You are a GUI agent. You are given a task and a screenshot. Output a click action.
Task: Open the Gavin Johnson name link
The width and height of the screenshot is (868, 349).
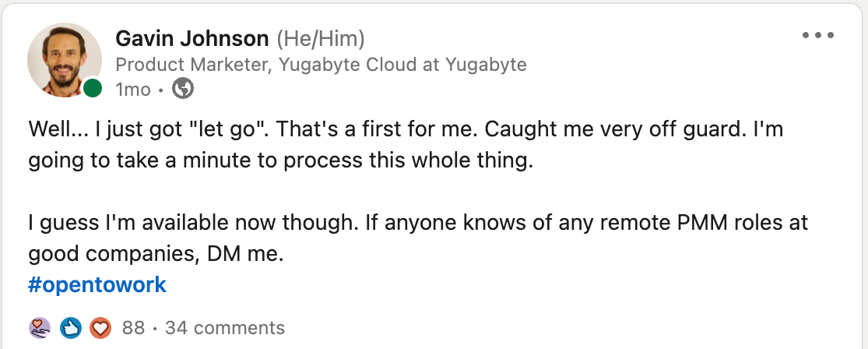192,38
